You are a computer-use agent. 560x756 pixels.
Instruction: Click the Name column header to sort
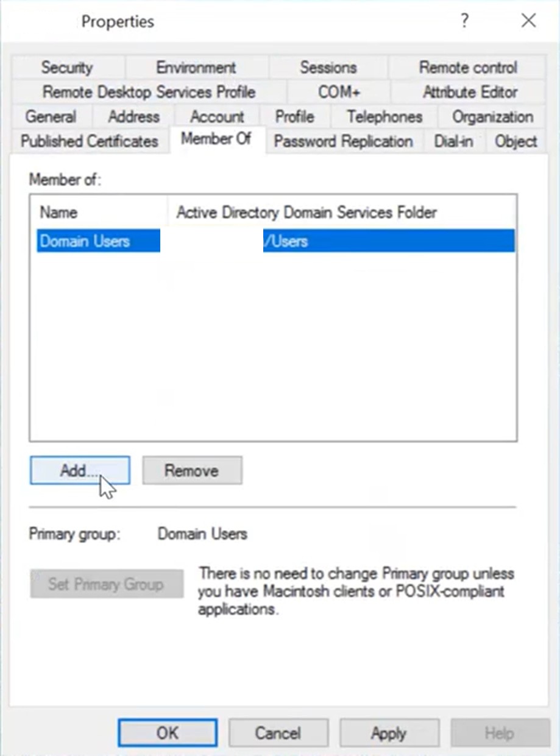(x=58, y=213)
